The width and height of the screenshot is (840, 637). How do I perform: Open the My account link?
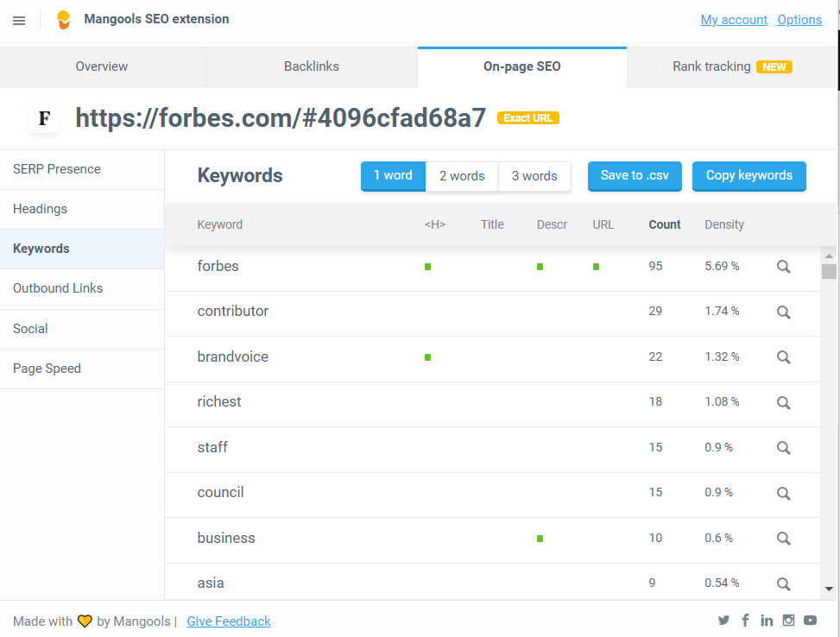coord(734,20)
